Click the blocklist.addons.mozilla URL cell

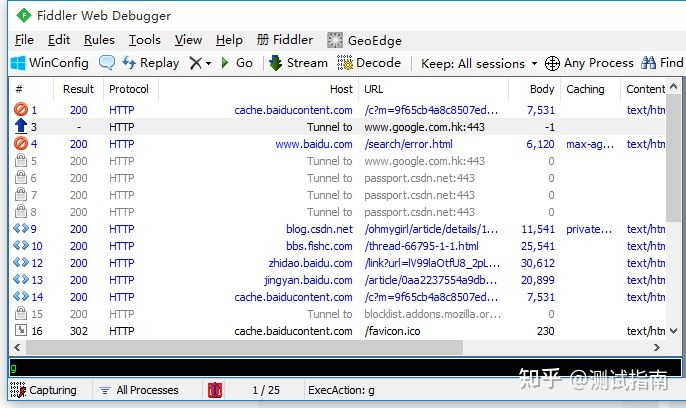(x=432, y=314)
